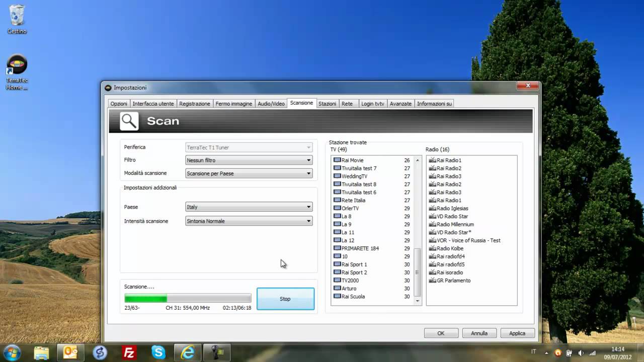Click the Applica button
The height and width of the screenshot is (362, 644).
517,333
